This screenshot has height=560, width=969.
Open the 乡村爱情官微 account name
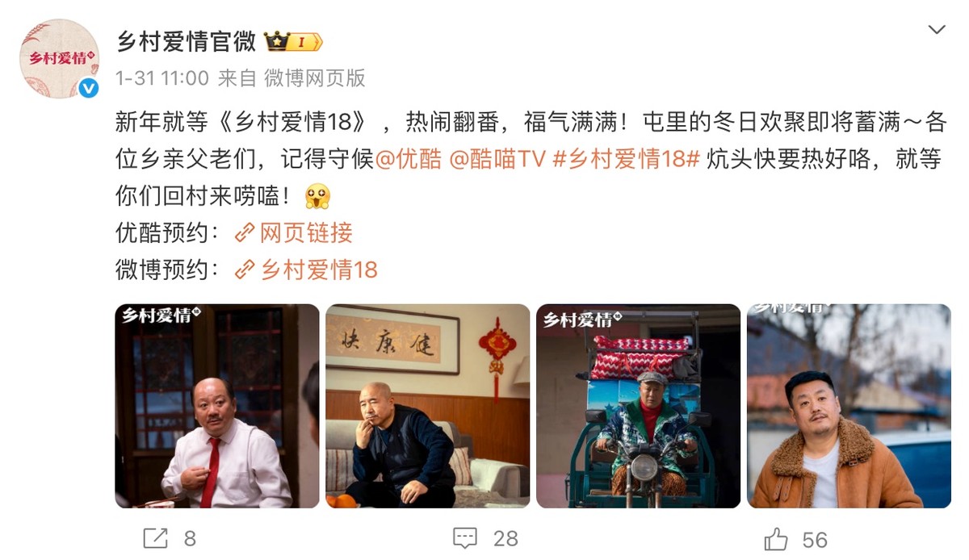click(x=187, y=41)
